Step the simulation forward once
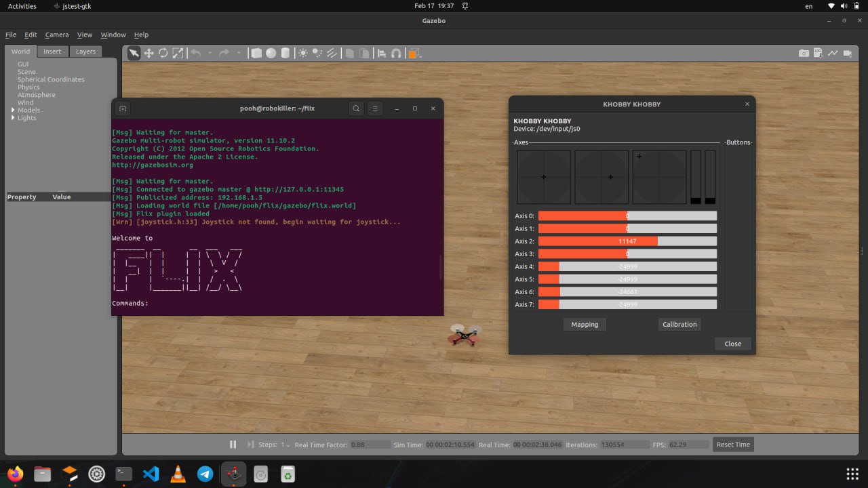 (250, 445)
